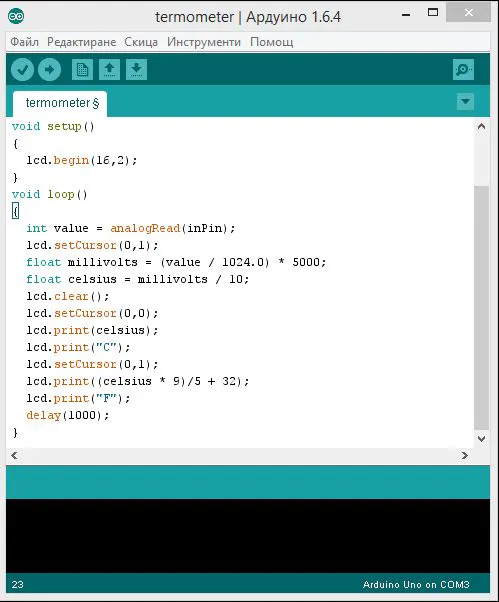Click on 'lcd.print("F");' line
This screenshot has height=602, width=499.
[78, 399]
